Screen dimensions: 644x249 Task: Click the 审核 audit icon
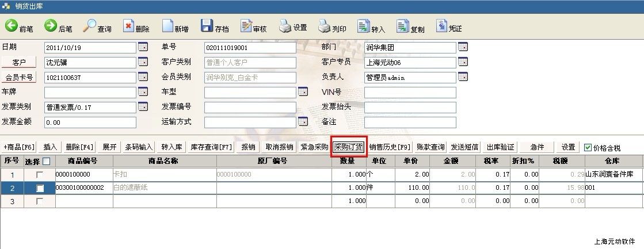(246, 26)
